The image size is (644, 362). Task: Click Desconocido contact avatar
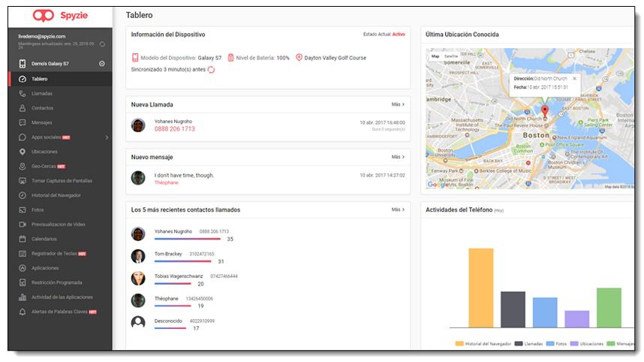pyautogui.click(x=138, y=322)
